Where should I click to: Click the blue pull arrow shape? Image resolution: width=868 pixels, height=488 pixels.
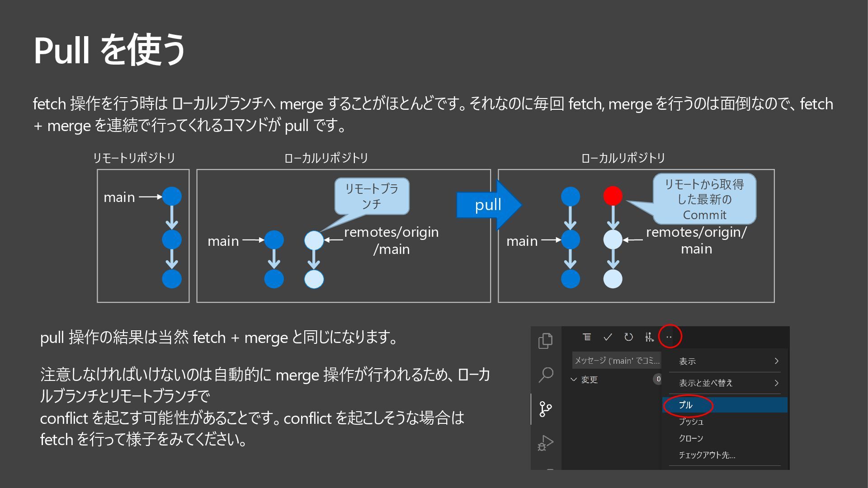[488, 205]
